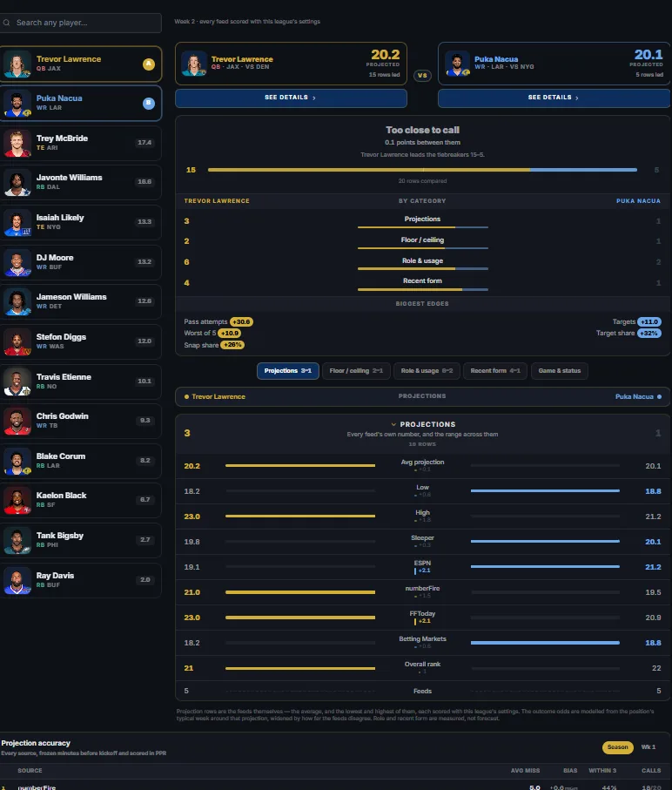Image resolution: width=672 pixels, height=790 pixels.
Task: Click the Trevor Lawrence legend dot
Action: coord(187,397)
